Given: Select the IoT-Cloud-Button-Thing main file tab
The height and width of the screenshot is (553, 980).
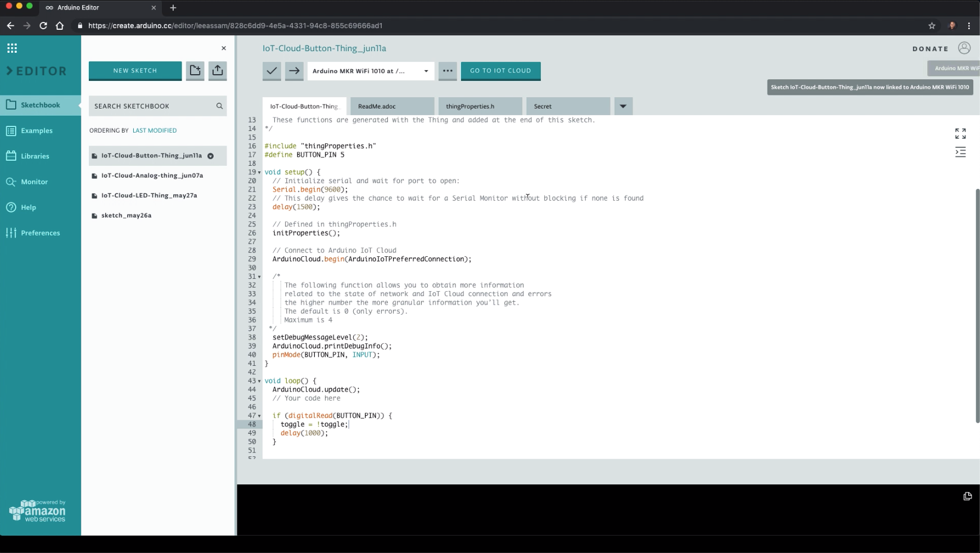Looking at the screenshot, I should coord(304,106).
